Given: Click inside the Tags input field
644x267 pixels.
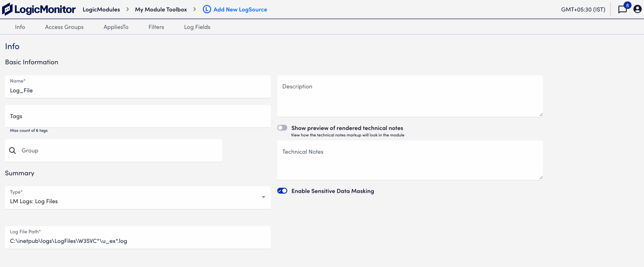Looking at the screenshot, I should tap(138, 116).
